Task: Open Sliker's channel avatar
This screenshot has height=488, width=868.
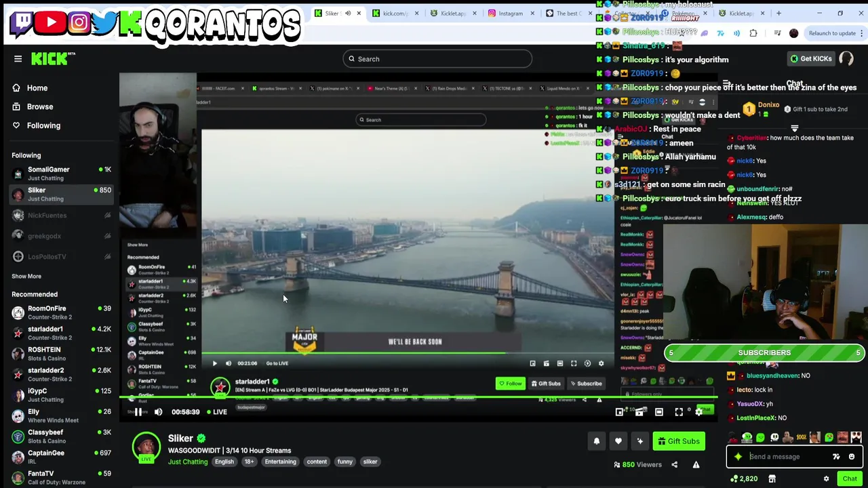Action: click(146, 447)
